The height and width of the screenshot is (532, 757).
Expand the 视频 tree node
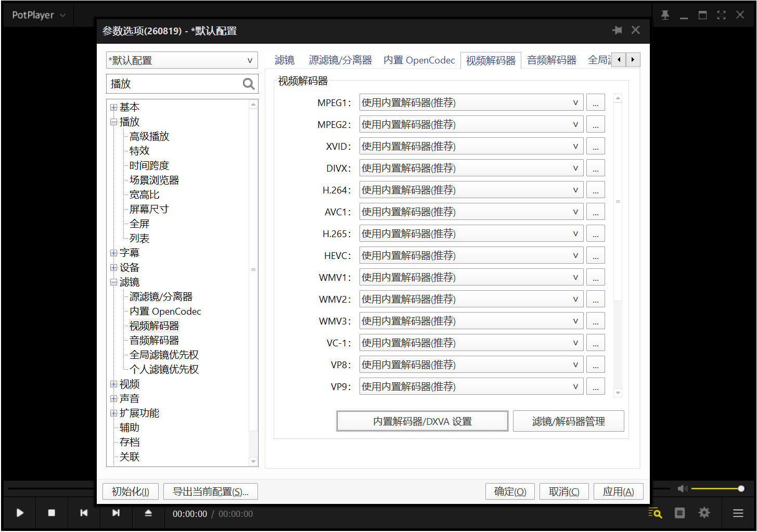[113, 384]
